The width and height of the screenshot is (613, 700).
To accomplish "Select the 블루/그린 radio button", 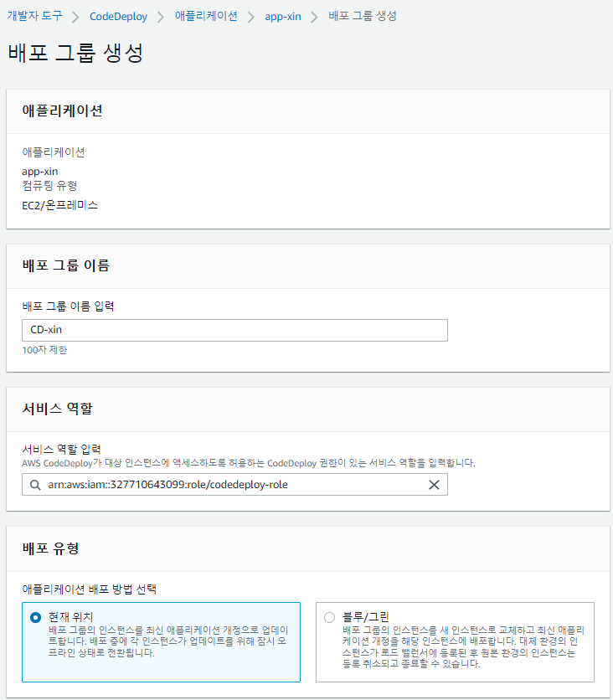I will tap(329, 617).
